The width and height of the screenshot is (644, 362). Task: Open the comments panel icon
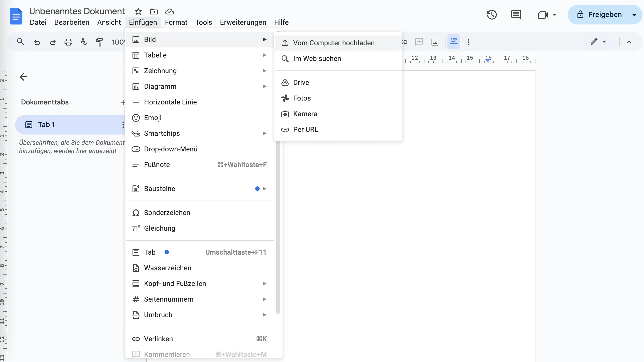516,14
